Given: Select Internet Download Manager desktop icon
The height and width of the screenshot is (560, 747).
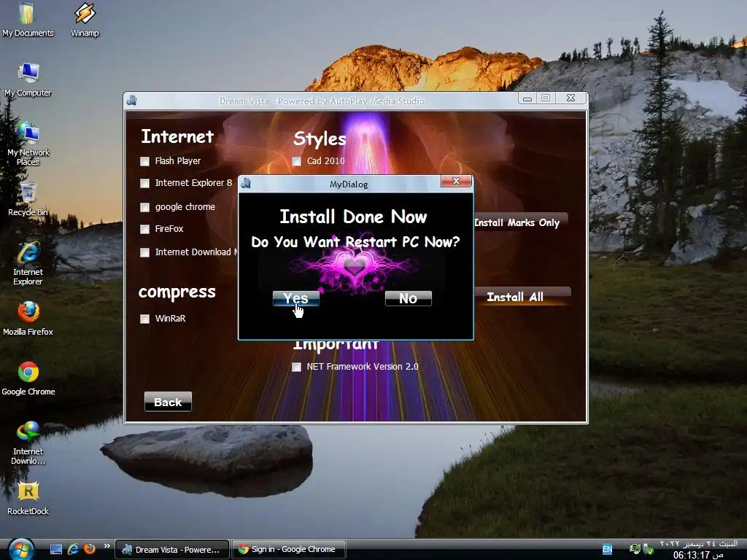Looking at the screenshot, I should [x=28, y=443].
